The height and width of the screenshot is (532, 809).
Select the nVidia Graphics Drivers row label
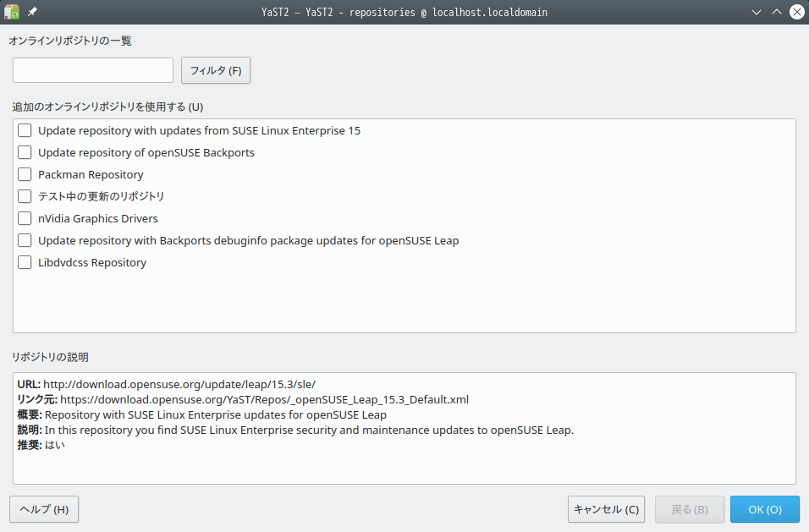tap(98, 218)
